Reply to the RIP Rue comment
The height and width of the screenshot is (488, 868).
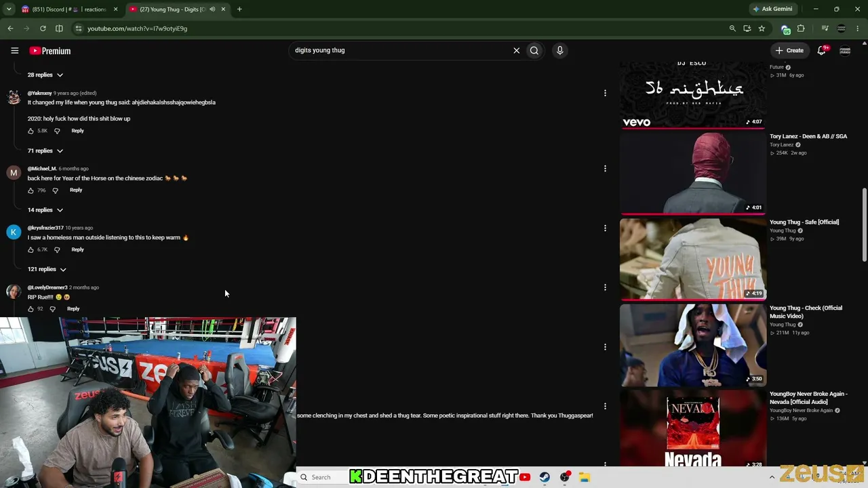coord(73,309)
